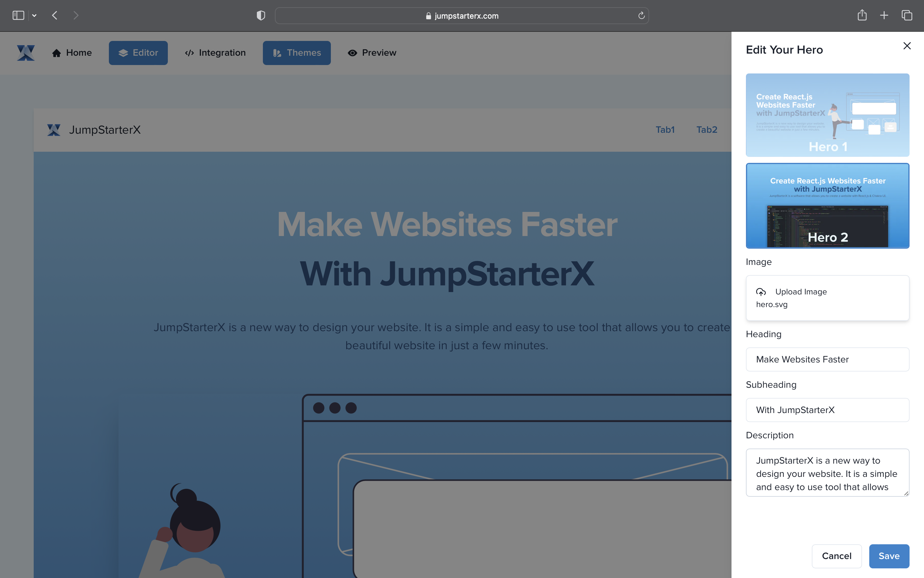
Task: Open the privacy shield icon
Action: point(261,15)
